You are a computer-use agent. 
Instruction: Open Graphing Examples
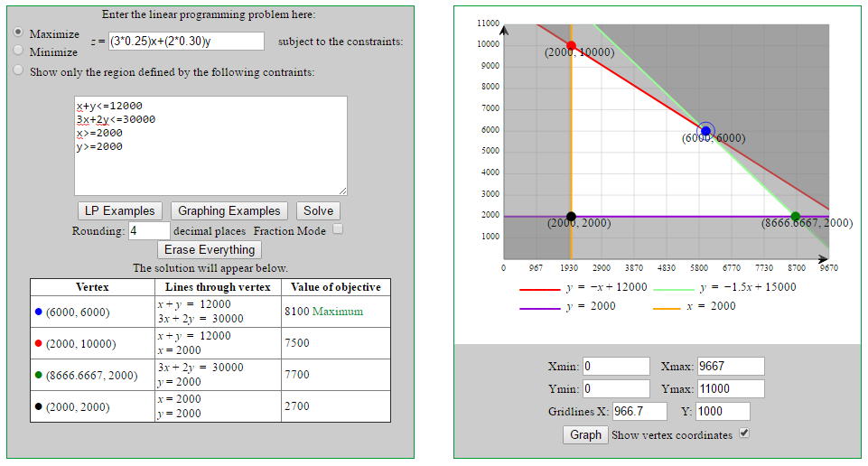(x=229, y=210)
